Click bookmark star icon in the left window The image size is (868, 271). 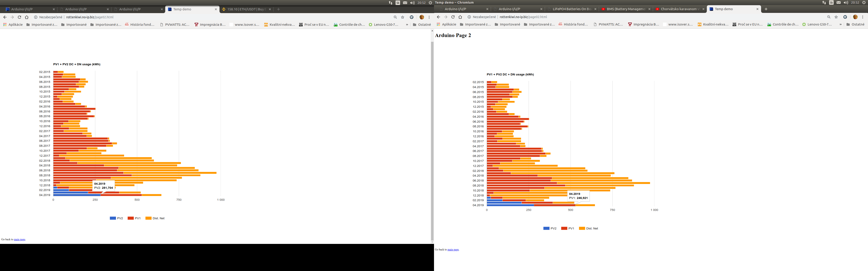402,17
